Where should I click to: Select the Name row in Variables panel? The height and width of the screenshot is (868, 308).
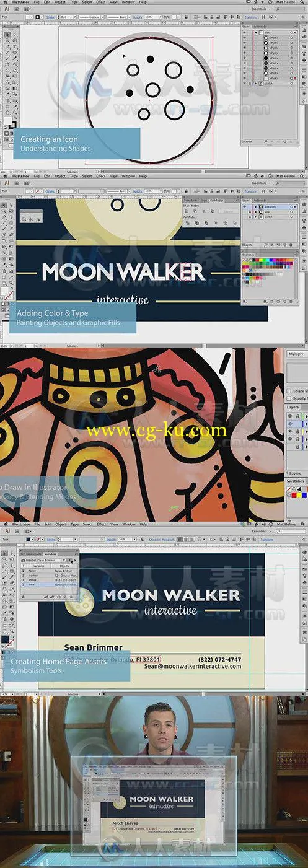[x=49, y=570]
